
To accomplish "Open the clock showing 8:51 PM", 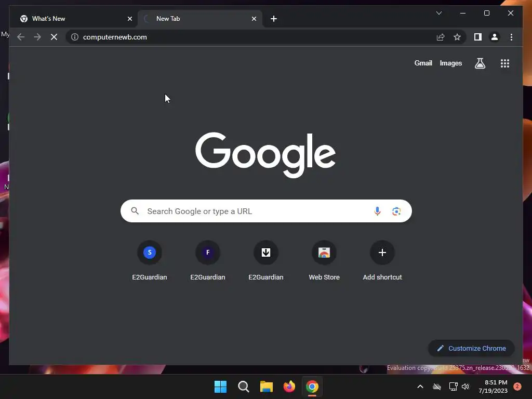I will tap(493, 387).
